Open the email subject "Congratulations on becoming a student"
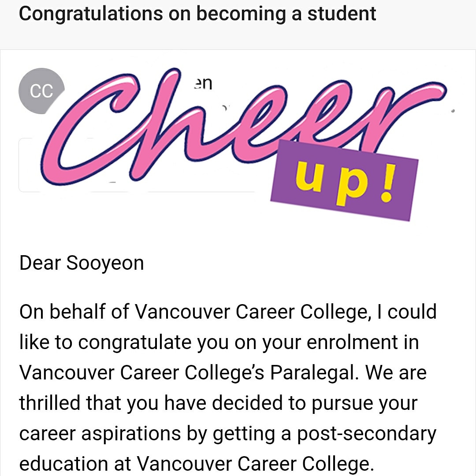This screenshot has width=476, height=476. tap(197, 14)
